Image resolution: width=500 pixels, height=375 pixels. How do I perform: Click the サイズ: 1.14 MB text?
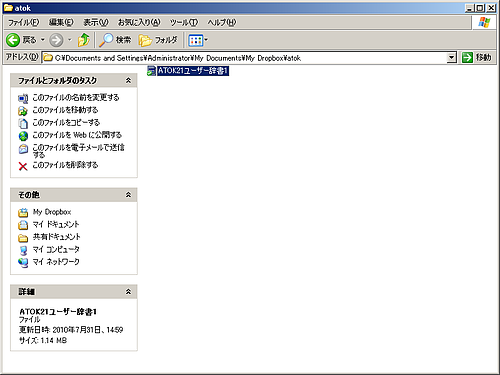pos(43,341)
